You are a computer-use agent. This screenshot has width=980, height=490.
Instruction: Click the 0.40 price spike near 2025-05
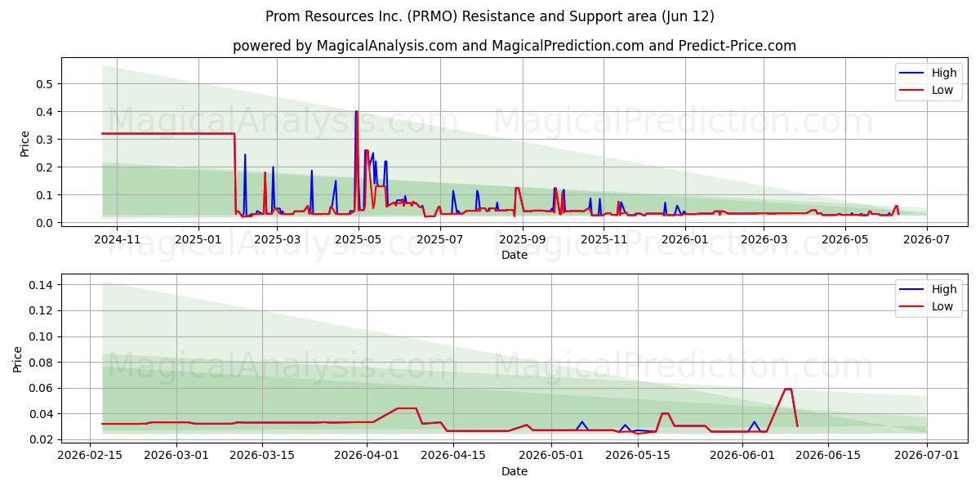(x=356, y=113)
